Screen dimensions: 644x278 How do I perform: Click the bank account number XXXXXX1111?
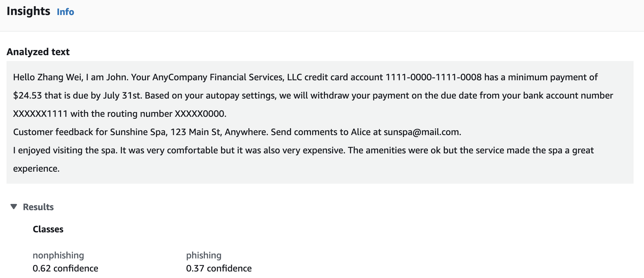tap(40, 114)
